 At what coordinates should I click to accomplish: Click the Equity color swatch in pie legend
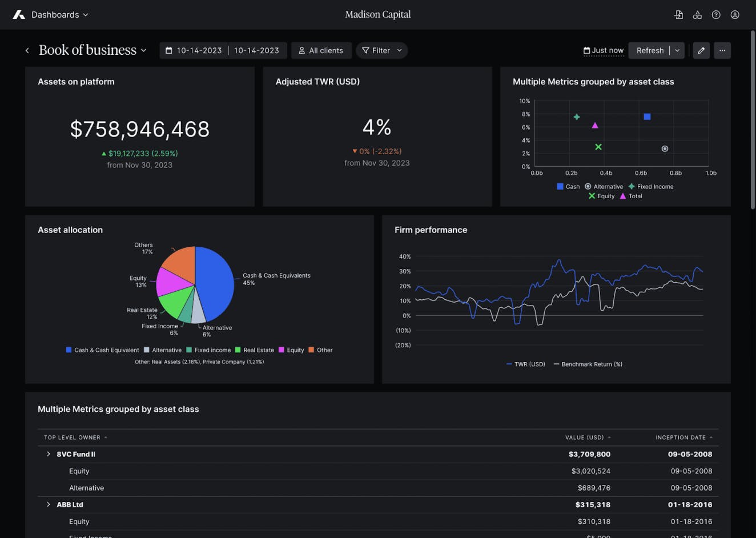(x=282, y=350)
